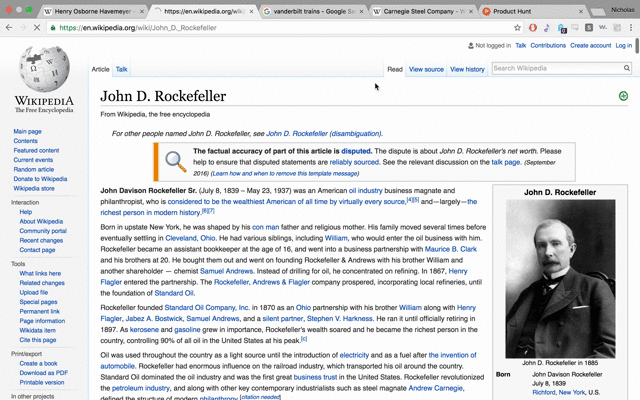
Task: Open a Random article
Action: (x=33, y=169)
